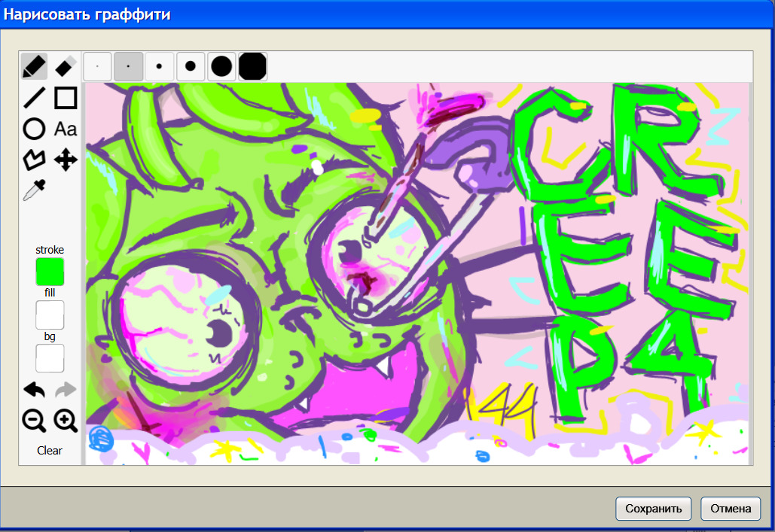Viewport: 775px width, 532px height.
Task: Select the Move tool
Action: click(x=66, y=160)
